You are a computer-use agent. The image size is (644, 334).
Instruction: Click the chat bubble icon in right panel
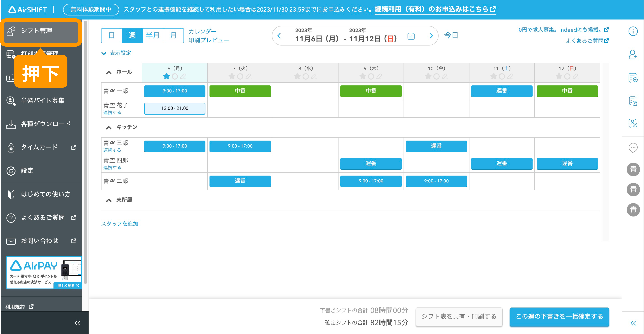click(x=633, y=148)
